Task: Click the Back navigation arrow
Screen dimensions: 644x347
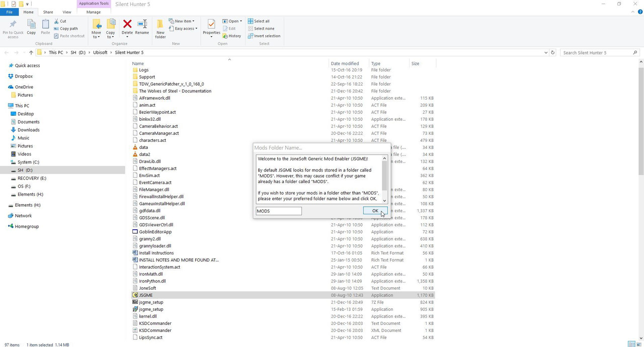Action: click(x=7, y=52)
